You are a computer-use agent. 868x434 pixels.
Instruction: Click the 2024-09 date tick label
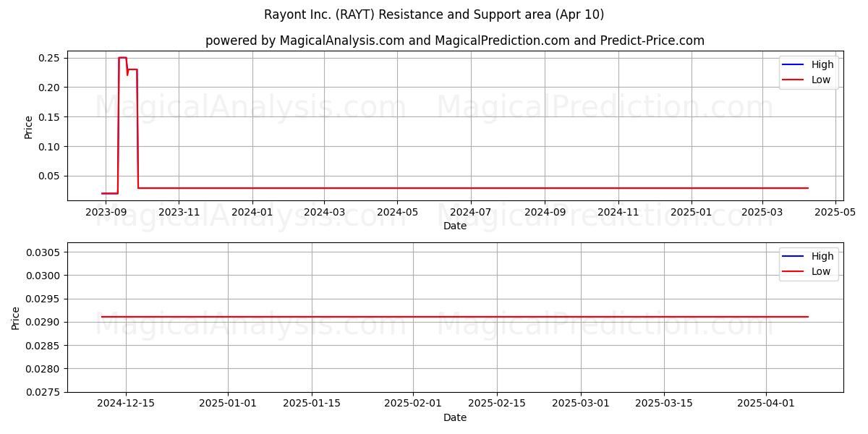(545, 212)
